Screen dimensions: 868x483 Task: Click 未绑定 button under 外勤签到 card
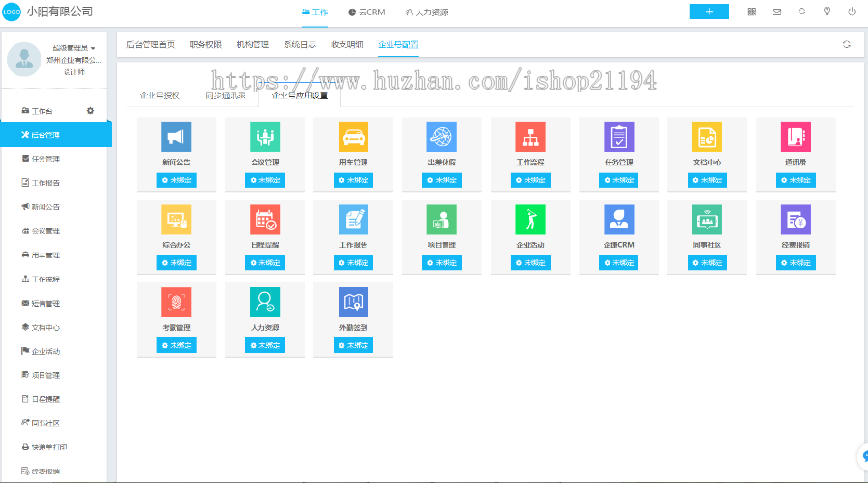click(353, 345)
